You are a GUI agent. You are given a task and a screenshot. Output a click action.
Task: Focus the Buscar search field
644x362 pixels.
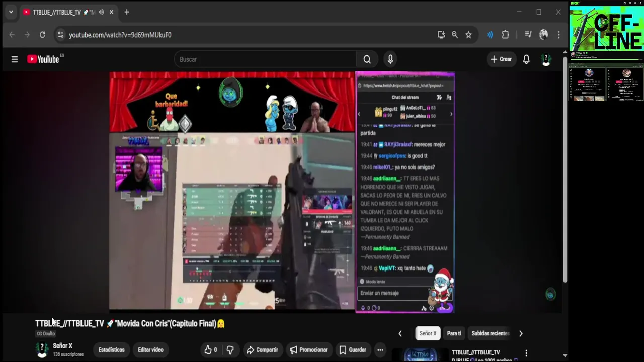[x=265, y=59]
